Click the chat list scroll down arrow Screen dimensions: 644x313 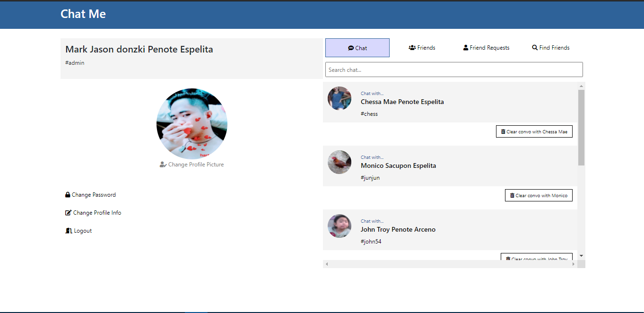(x=581, y=256)
